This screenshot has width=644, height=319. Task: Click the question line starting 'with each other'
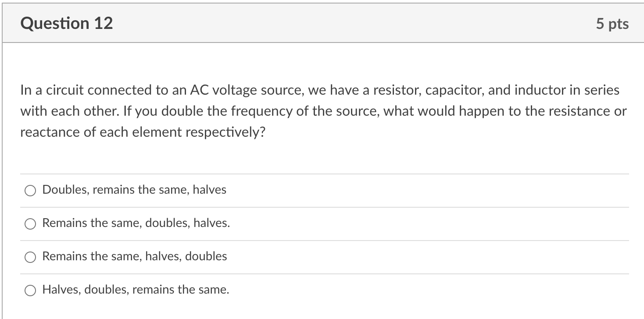point(323,111)
